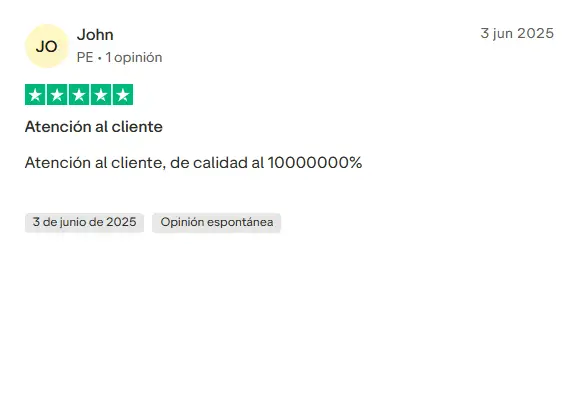Image resolution: width=580 pixels, height=410 pixels.
Task: Click the first green rating star
Action: point(35,95)
